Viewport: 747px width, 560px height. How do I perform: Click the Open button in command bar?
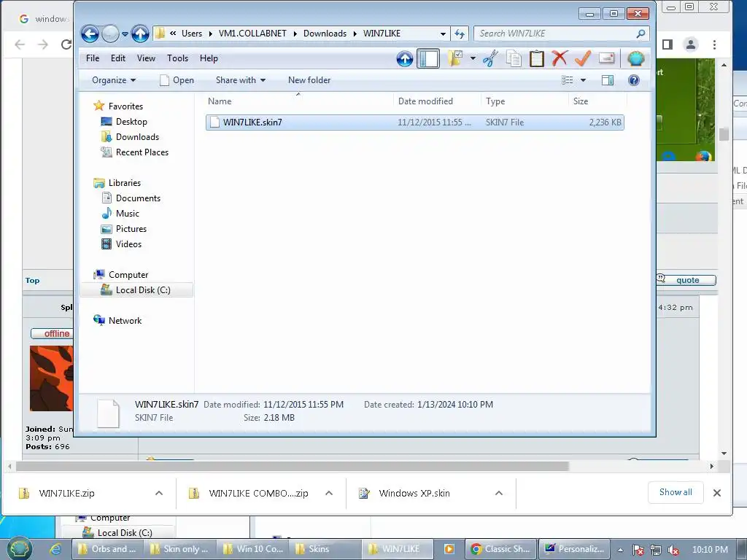pos(177,80)
